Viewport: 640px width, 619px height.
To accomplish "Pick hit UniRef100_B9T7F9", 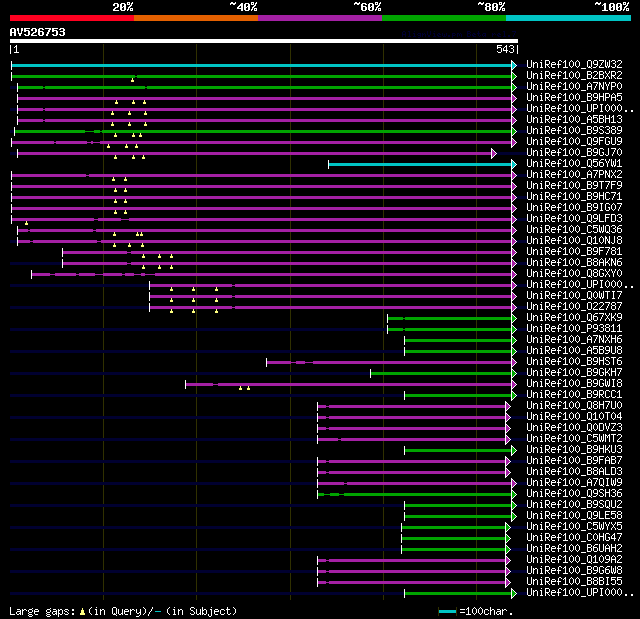I will [574, 186].
